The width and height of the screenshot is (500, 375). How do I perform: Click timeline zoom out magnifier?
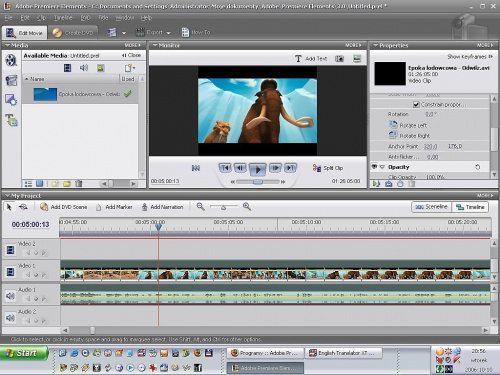(200, 207)
